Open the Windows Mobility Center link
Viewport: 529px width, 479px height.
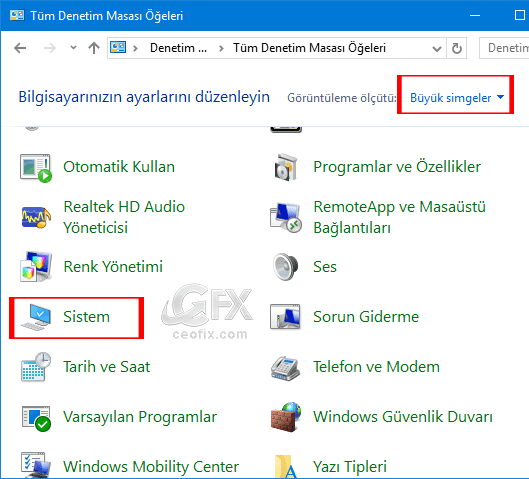pos(151,467)
